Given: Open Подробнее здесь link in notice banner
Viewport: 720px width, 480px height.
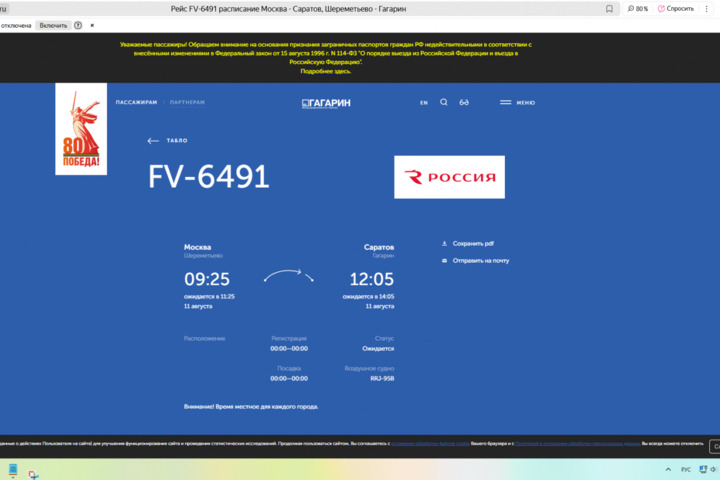Looking at the screenshot, I should pyautogui.click(x=326, y=71).
